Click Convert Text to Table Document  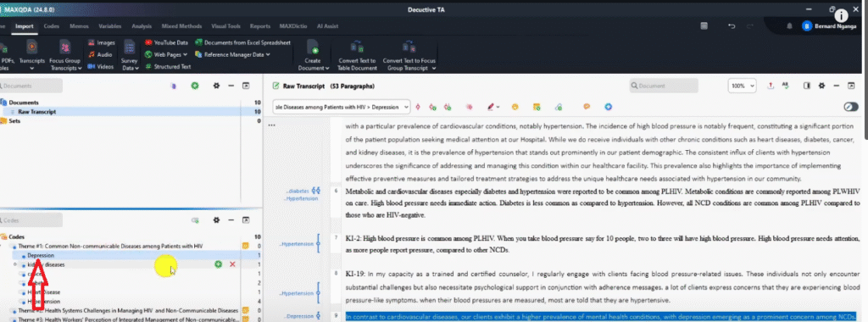point(357,55)
